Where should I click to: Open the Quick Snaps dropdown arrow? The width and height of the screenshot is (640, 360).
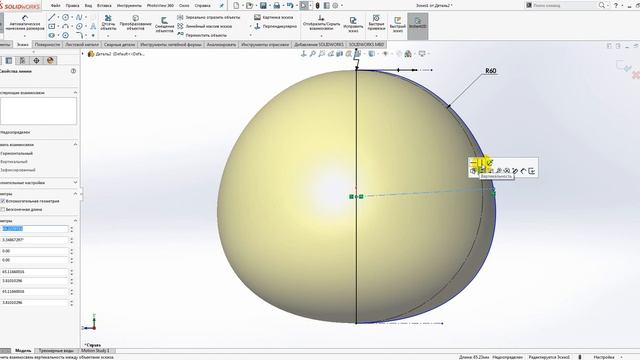tap(376, 36)
